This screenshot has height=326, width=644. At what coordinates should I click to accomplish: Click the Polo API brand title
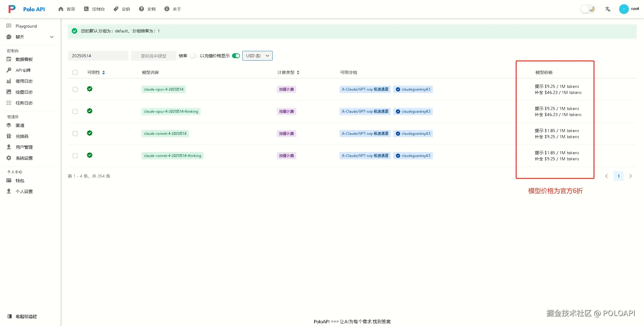(x=34, y=9)
